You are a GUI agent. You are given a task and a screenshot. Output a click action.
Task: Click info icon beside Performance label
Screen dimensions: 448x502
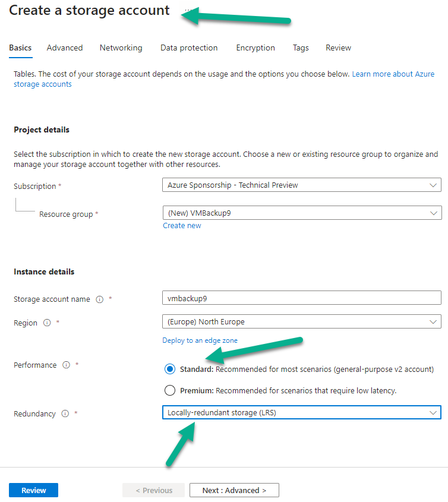click(67, 365)
